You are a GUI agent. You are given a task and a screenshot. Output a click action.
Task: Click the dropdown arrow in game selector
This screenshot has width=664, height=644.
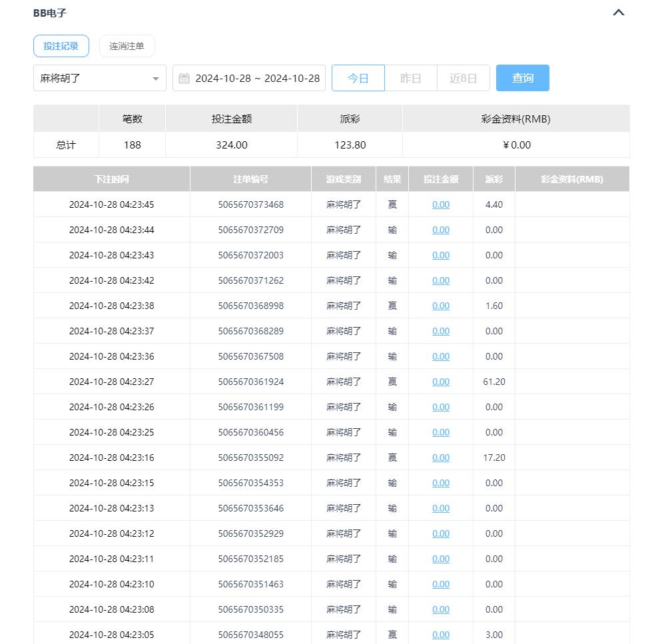click(x=156, y=79)
